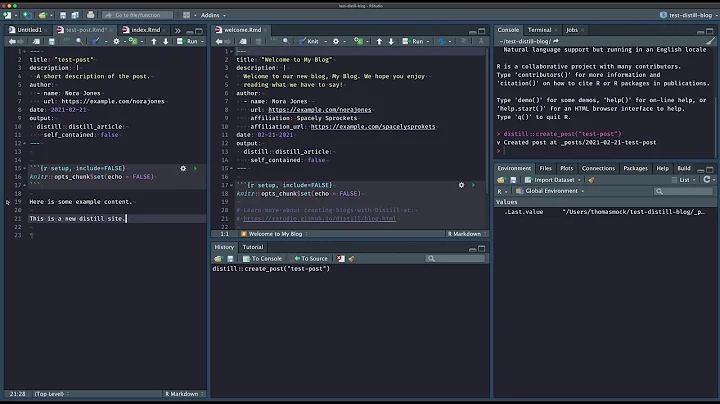Screen dimensions: 720x404
Task: Click the Go to file/function field
Action: click(138, 15)
